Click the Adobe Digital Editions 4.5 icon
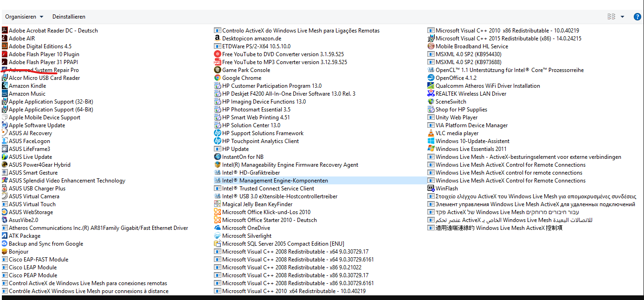The width and height of the screenshot is (644, 300). click(x=5, y=46)
